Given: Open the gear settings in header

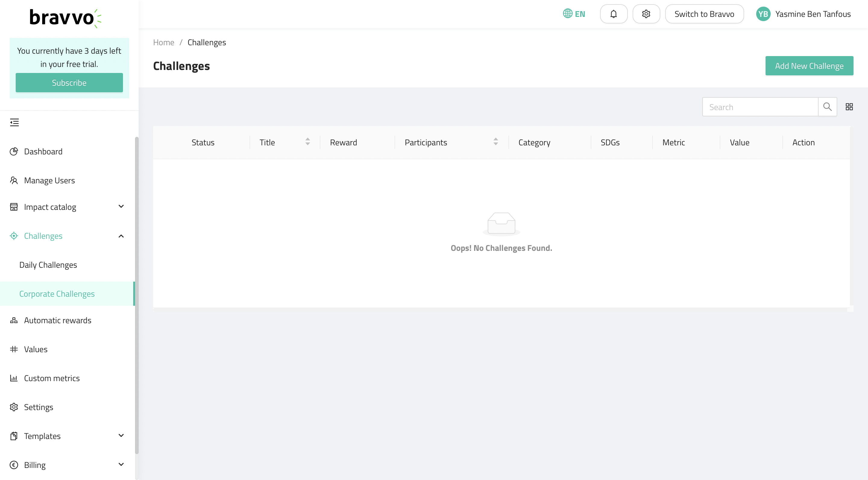Looking at the screenshot, I should [646, 14].
